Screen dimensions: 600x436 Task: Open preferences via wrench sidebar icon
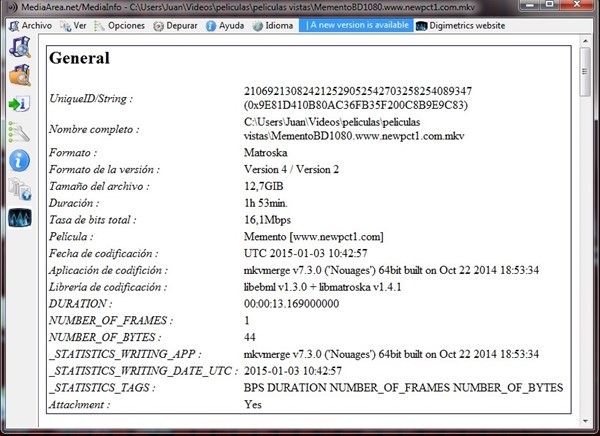[x=19, y=132]
